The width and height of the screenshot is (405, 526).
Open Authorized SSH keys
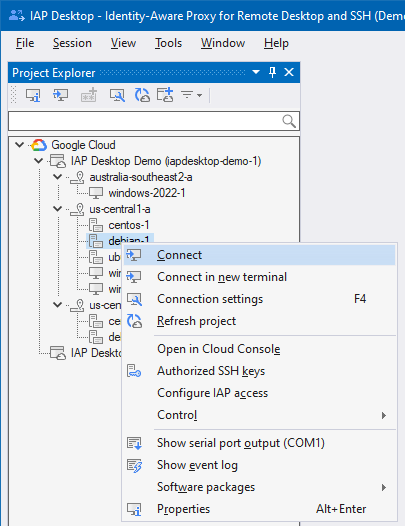tap(259, 371)
